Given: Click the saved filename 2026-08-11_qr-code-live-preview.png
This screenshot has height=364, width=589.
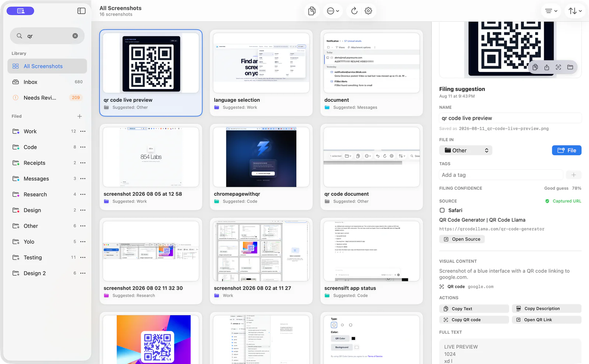Looking at the screenshot, I should pos(504,129).
